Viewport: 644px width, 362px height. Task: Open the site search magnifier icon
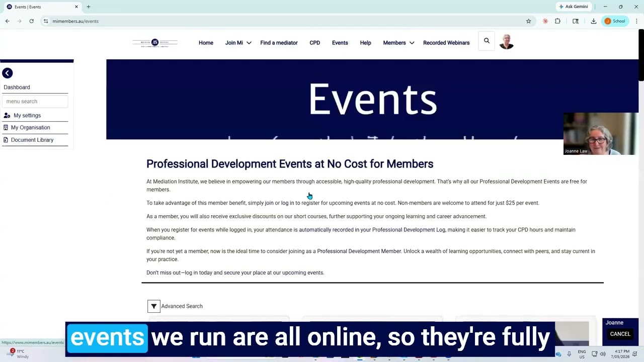tap(487, 41)
